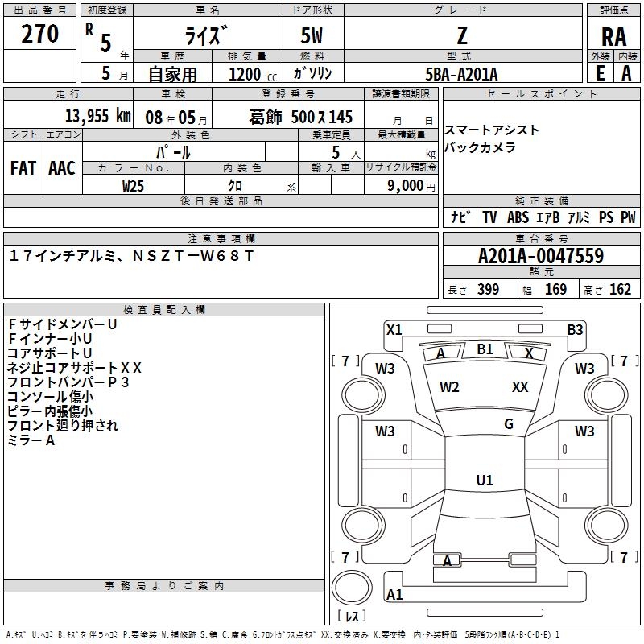Viewport: 644px width, 644px height.
Task: Select the スマートアシスト sales point
Action: (492, 130)
